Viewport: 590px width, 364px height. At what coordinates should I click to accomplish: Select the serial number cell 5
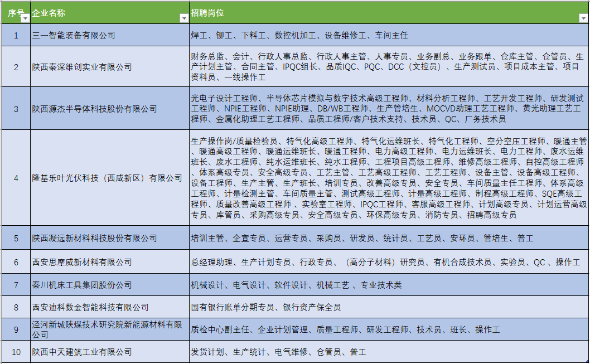[16, 238]
